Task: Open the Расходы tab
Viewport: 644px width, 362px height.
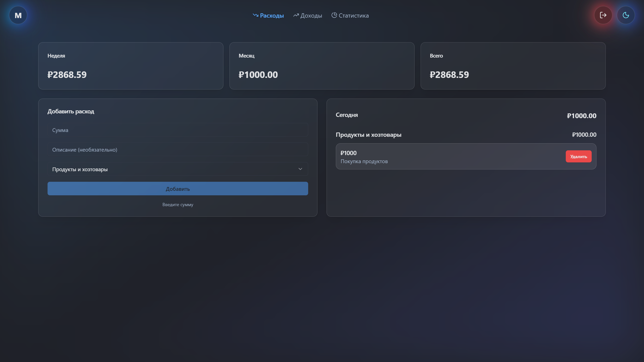Action: click(272, 16)
